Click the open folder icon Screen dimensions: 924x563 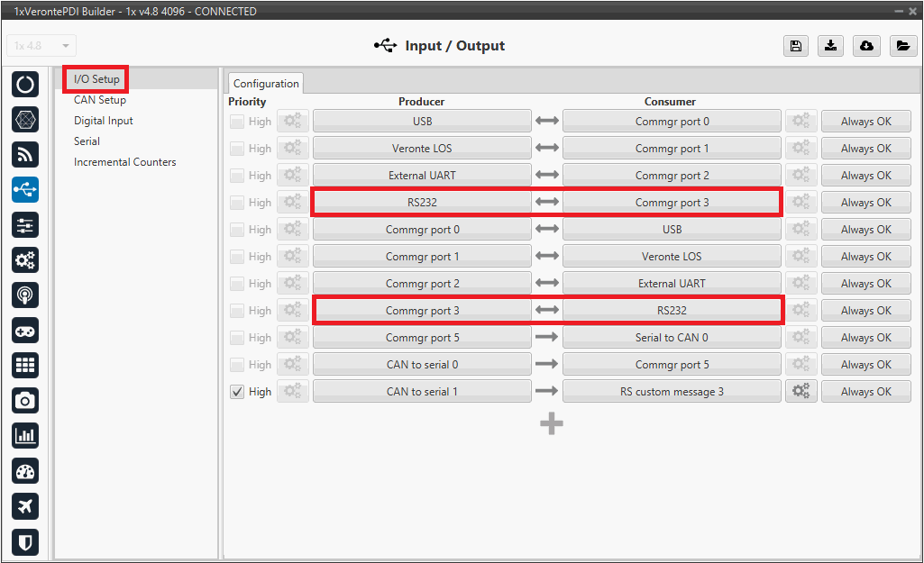coord(902,46)
